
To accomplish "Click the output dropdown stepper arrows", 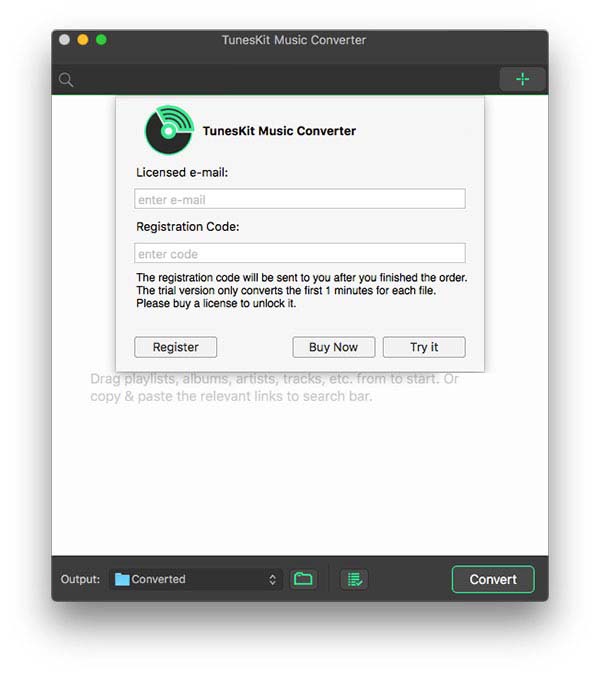I will [272, 579].
